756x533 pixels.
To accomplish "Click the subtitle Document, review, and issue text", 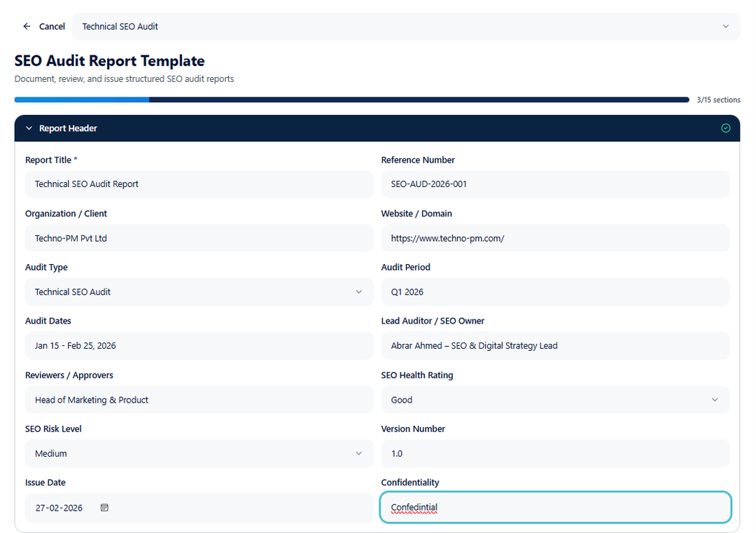I will (124, 78).
